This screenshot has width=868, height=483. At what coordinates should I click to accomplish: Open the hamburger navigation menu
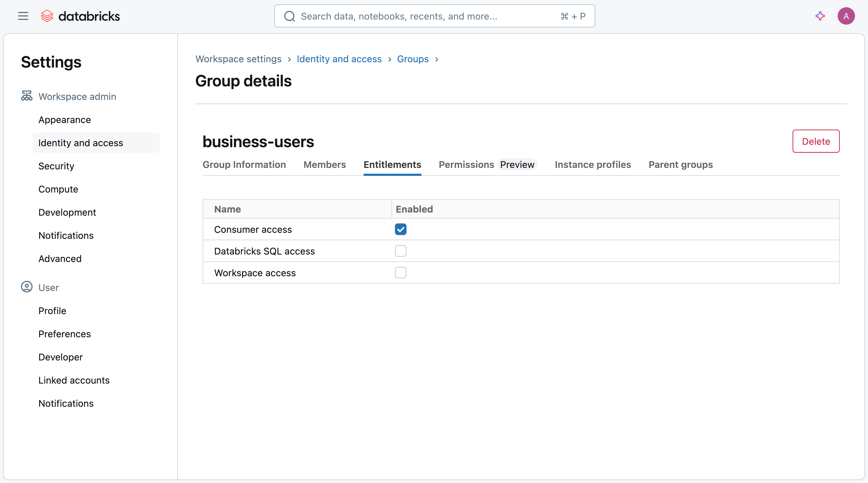[23, 16]
